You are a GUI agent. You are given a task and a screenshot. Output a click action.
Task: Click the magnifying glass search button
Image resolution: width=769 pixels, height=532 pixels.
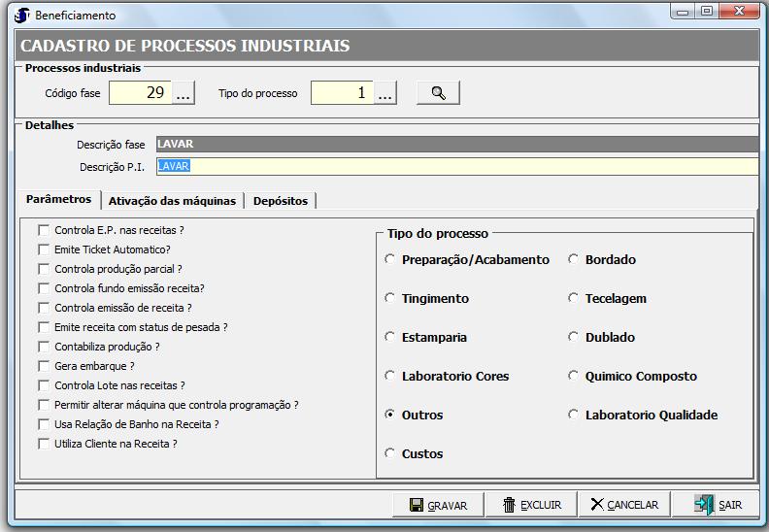tap(438, 93)
